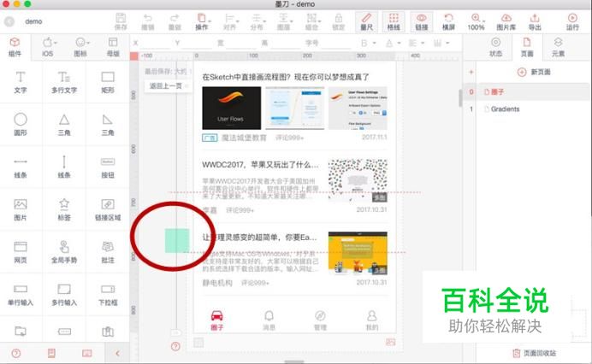Select the Single-line input (单行输入) widget
Viewport: 592px width, 364px height.
[x=21, y=295]
